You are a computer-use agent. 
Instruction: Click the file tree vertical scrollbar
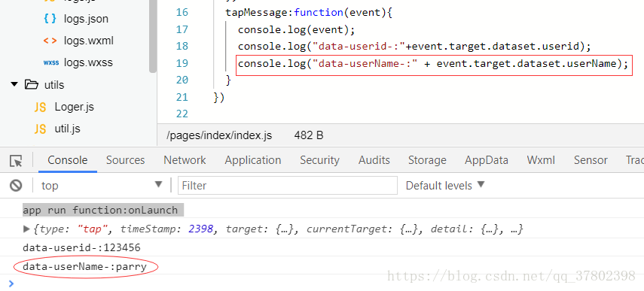(153, 37)
